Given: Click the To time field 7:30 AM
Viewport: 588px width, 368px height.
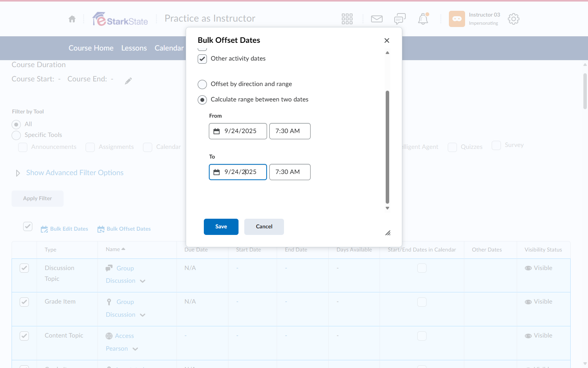Looking at the screenshot, I should [x=290, y=172].
